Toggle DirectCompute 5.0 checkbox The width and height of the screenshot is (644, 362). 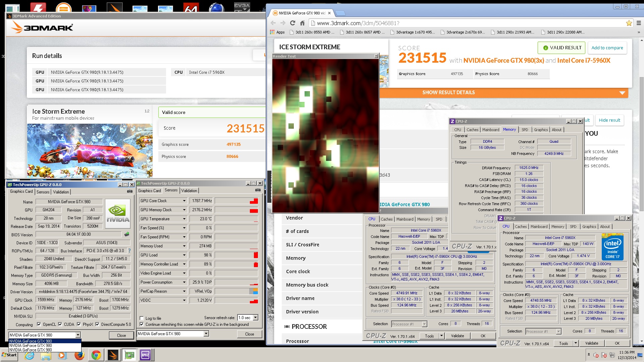pos(97,324)
